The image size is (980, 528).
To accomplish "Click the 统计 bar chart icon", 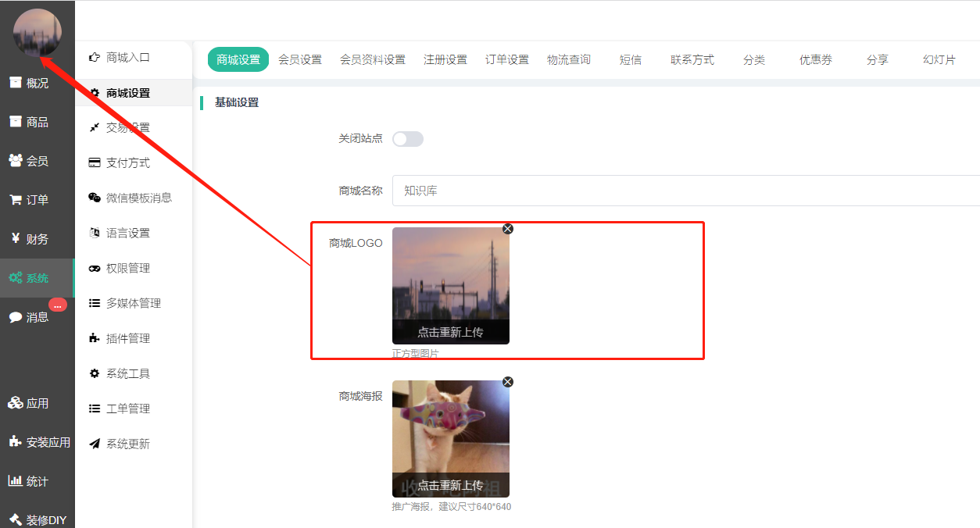I will pyautogui.click(x=16, y=481).
